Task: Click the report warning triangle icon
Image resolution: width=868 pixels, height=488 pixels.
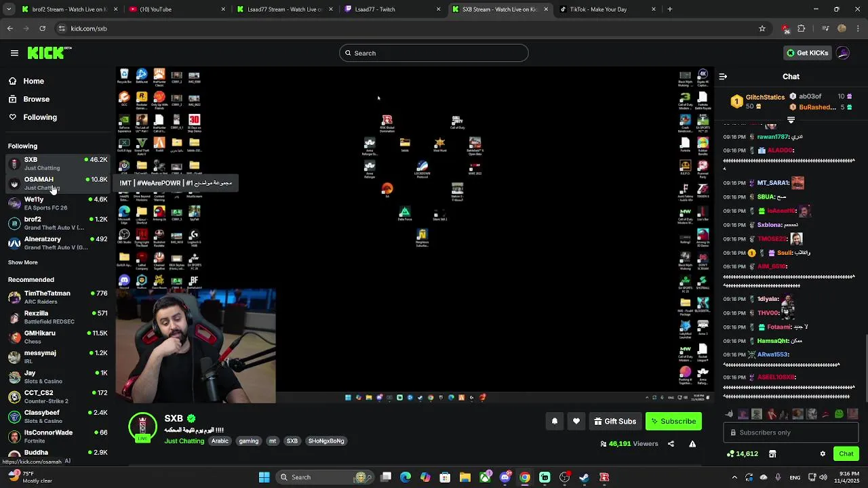Action: [x=692, y=444]
